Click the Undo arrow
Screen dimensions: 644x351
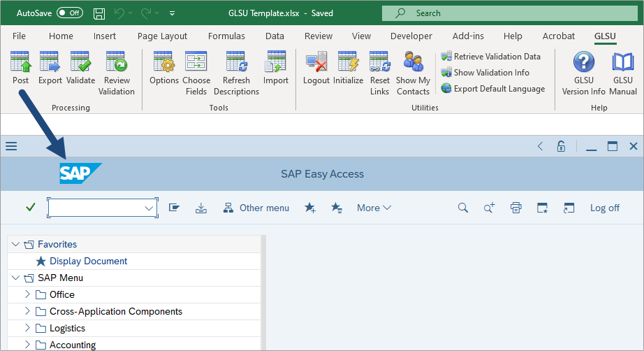(119, 13)
